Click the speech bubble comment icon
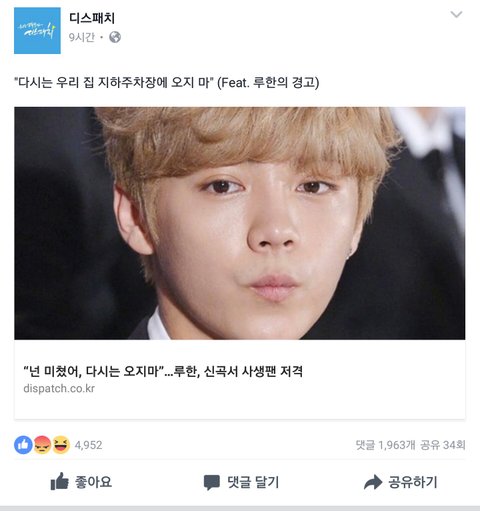Viewport: 480px width, 511px height. coord(212,483)
